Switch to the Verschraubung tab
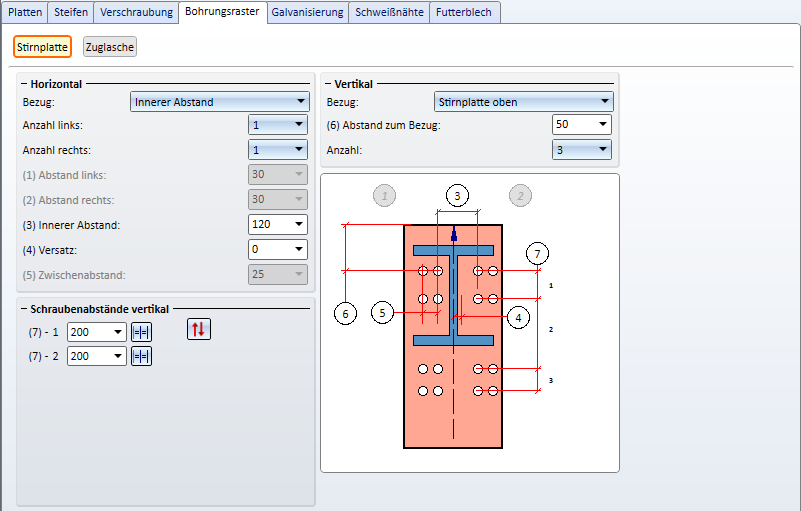 [x=136, y=12]
